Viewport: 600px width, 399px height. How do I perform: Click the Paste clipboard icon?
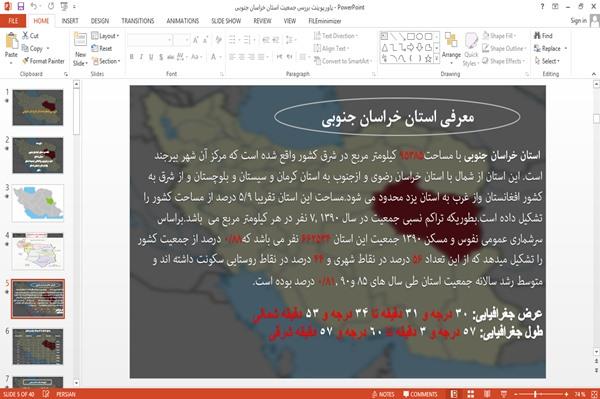11,41
